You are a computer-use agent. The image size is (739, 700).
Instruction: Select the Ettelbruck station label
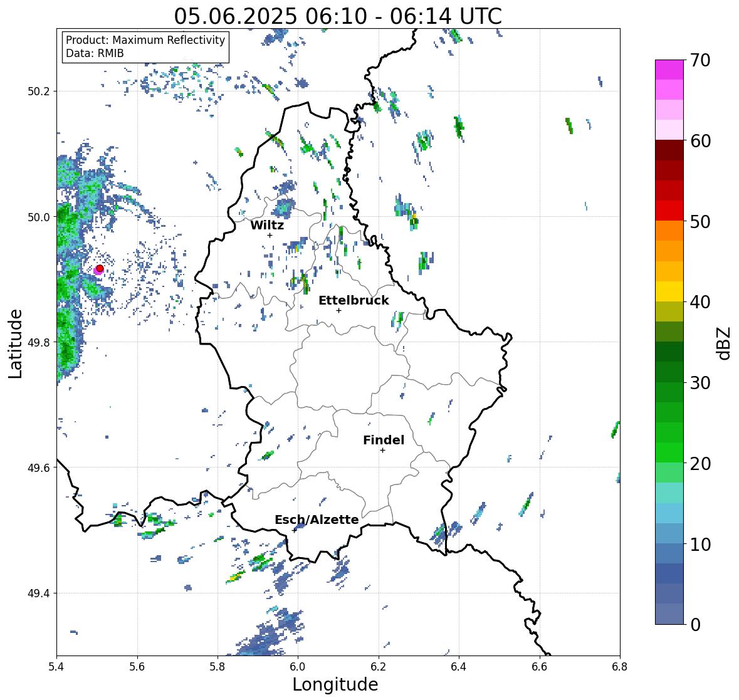(x=354, y=300)
